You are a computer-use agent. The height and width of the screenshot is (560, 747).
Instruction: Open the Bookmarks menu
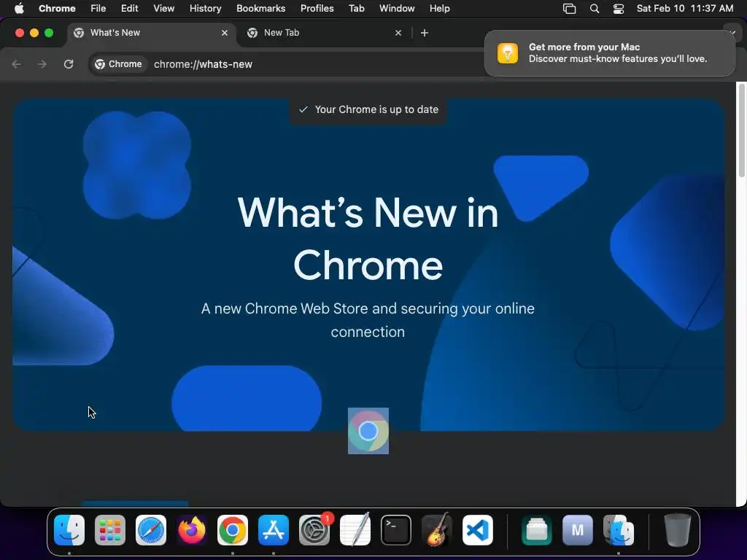click(x=260, y=8)
